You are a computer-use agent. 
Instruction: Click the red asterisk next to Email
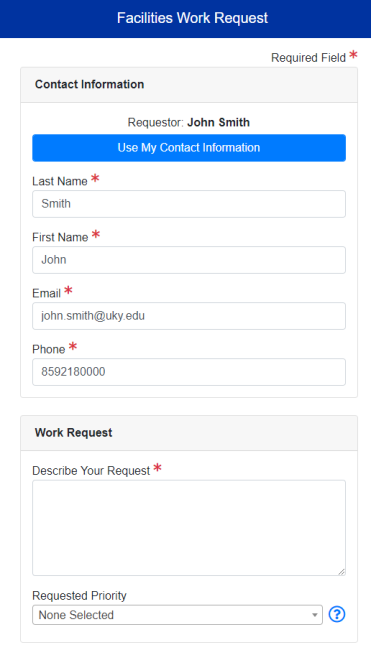click(68, 291)
